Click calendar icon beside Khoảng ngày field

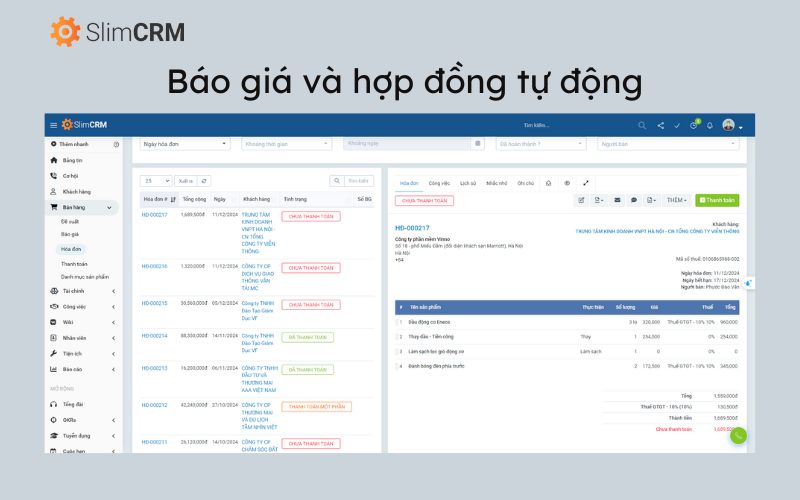pos(478,144)
